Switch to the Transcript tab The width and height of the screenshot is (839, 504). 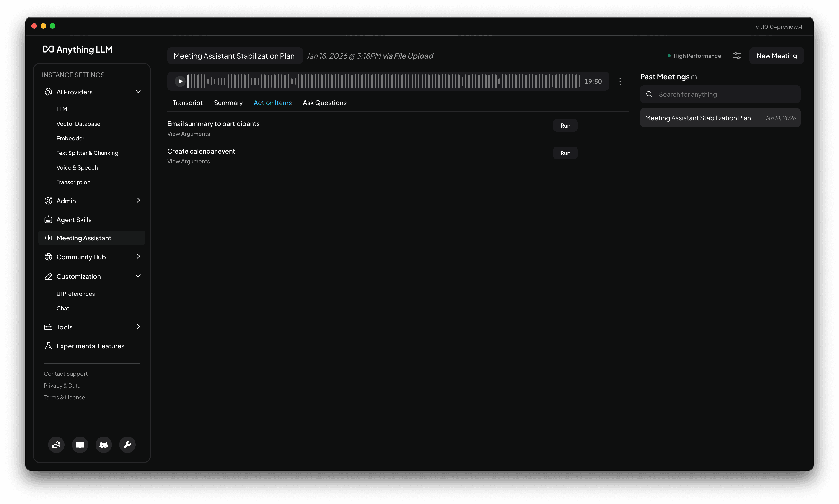(x=187, y=103)
